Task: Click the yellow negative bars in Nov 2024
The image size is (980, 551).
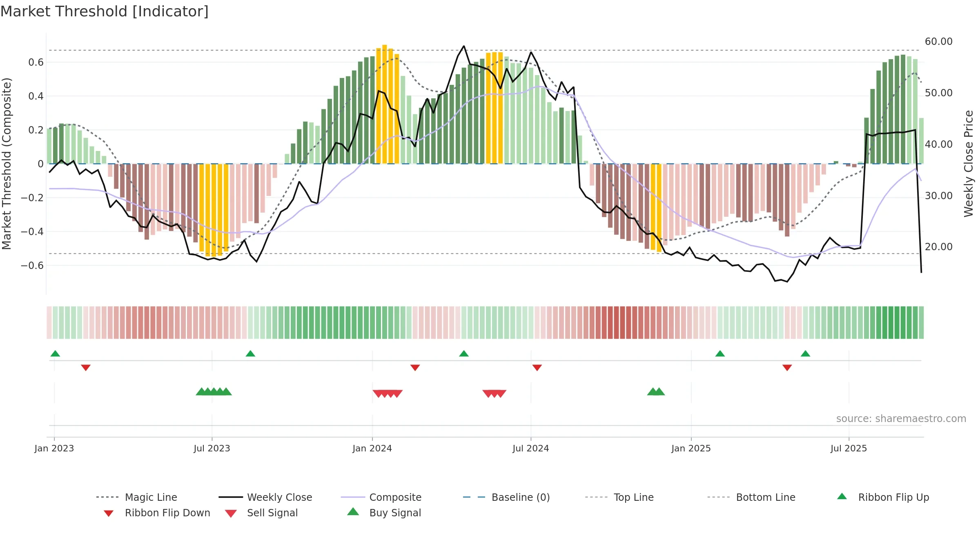Action: pos(656,207)
